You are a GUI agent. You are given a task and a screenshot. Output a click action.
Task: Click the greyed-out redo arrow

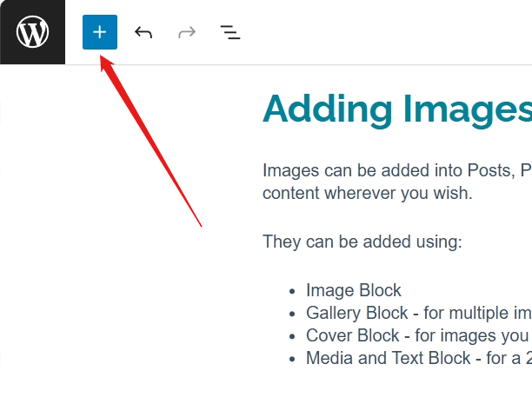coord(187,32)
